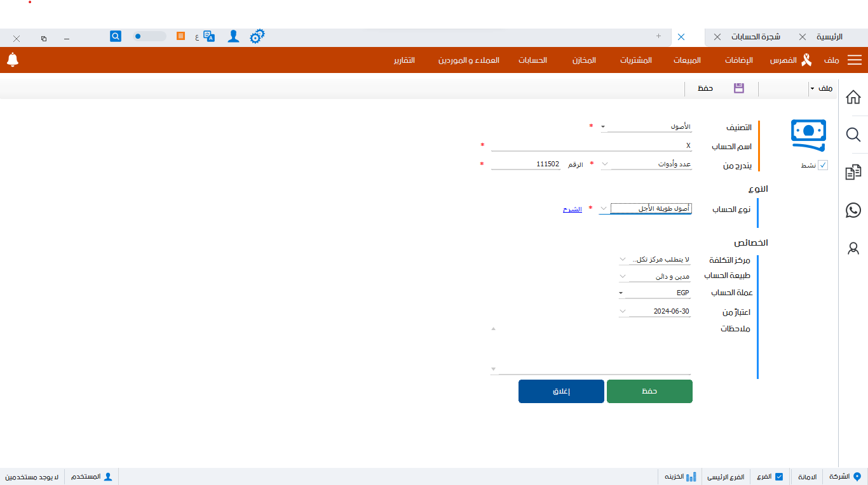Open the documents/copy icon in the sidebar

coord(854,171)
